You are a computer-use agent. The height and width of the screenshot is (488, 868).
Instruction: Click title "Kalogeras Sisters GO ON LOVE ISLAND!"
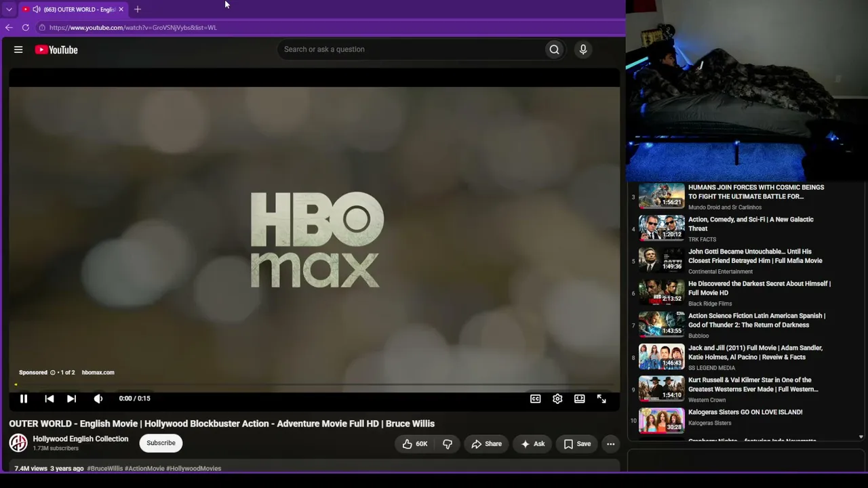[x=745, y=412]
